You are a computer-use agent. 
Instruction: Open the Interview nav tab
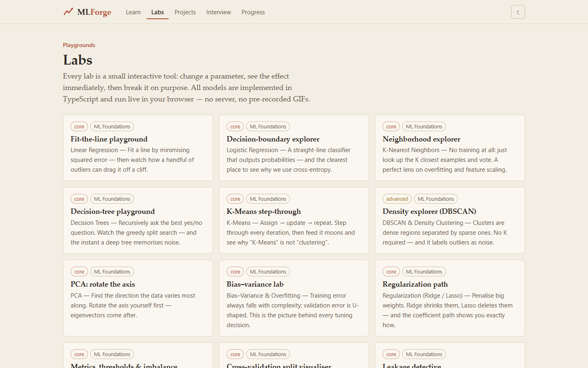[x=218, y=12]
